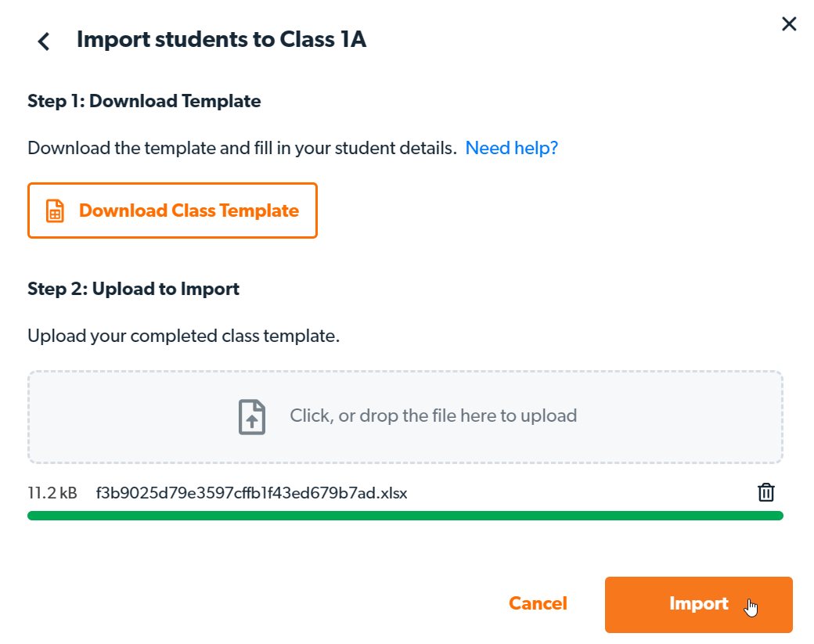Select the uploaded .xlsx file name
This screenshot has width=814, height=644.
point(251,493)
